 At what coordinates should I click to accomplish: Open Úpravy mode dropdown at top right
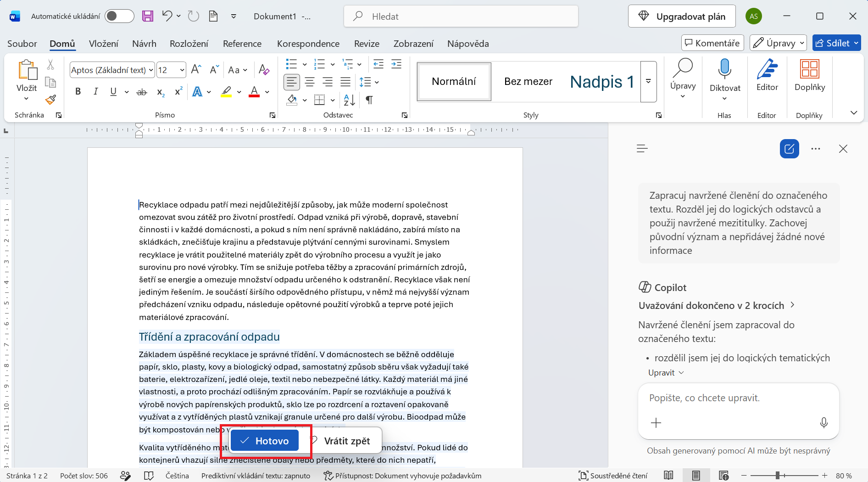tap(778, 43)
